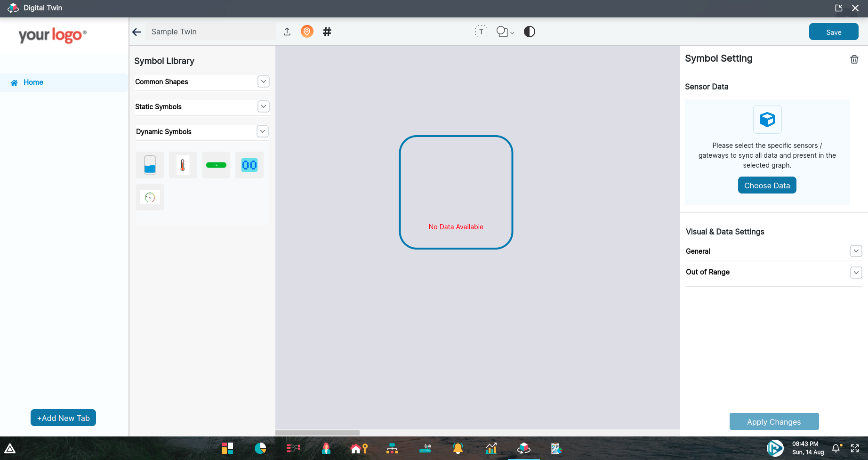
Task: Click the Sample Twin name field
Action: (x=210, y=32)
